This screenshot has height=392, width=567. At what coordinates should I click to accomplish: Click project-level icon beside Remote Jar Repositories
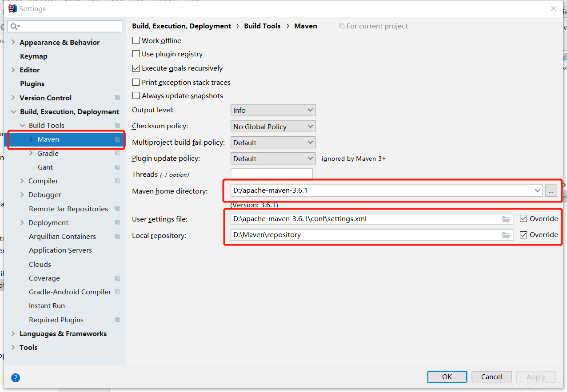[x=118, y=209]
